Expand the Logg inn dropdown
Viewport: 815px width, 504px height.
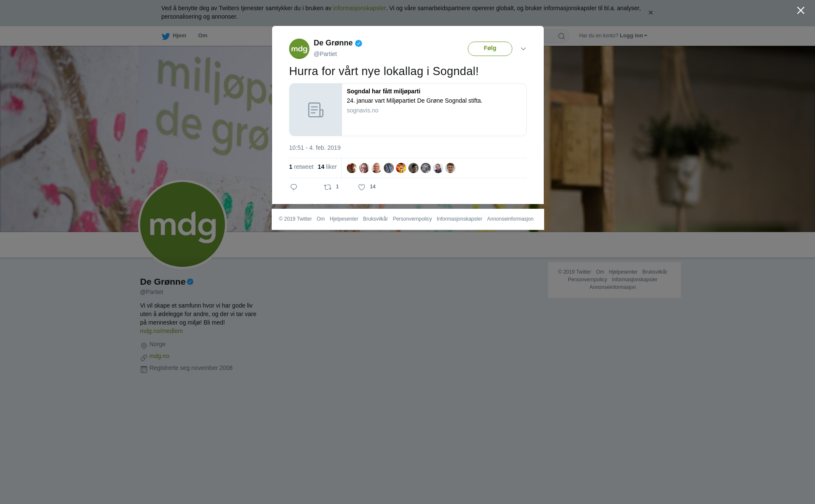pyautogui.click(x=633, y=36)
